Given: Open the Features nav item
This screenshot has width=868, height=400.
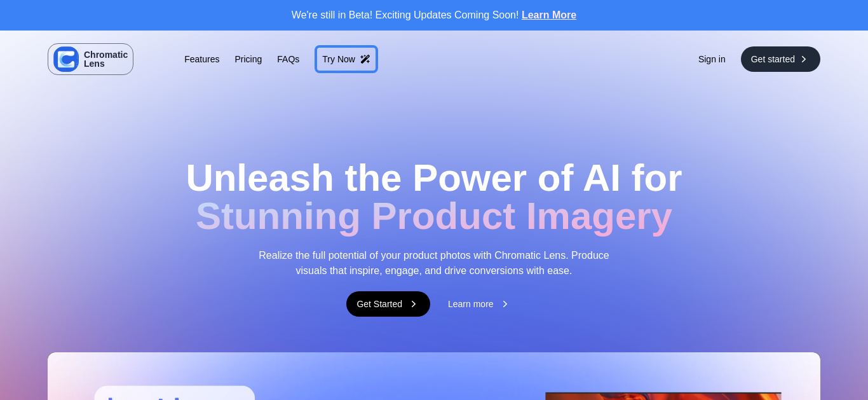Looking at the screenshot, I should [x=202, y=59].
